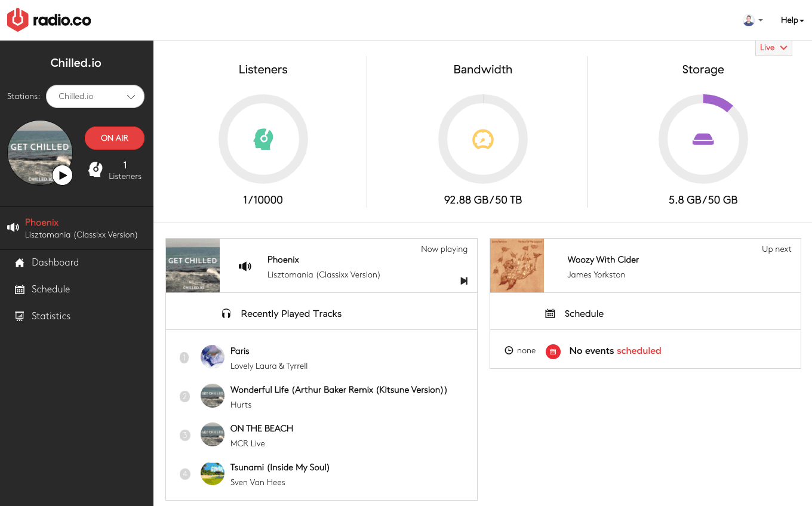Expand the Live dropdown
The height and width of the screenshot is (506, 812).
773,47
